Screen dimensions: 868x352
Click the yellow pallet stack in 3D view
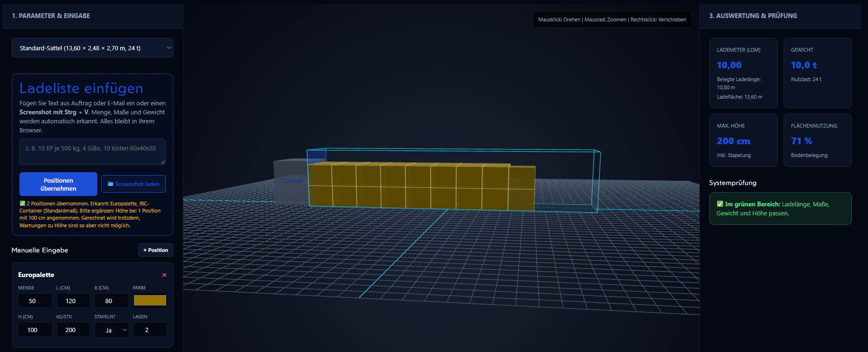pyautogui.click(x=422, y=186)
